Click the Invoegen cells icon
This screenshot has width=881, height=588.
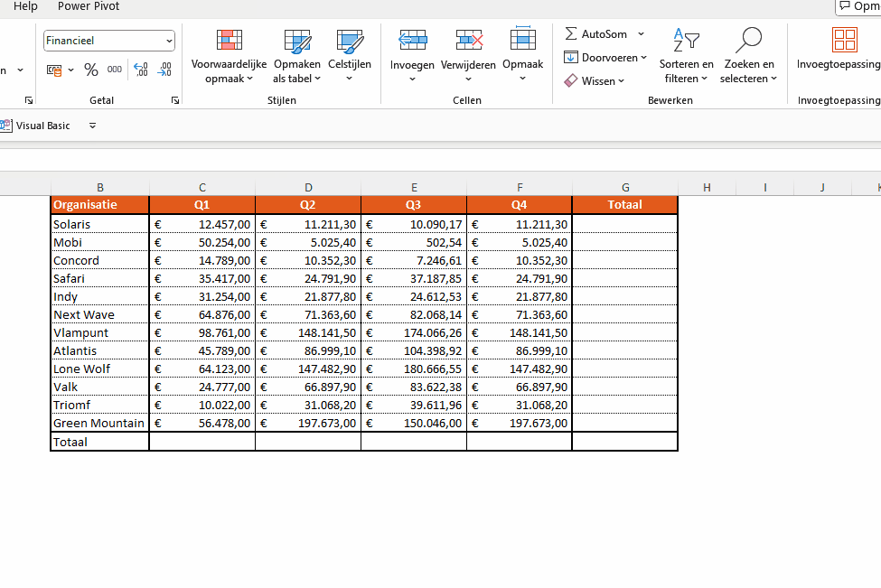412,40
